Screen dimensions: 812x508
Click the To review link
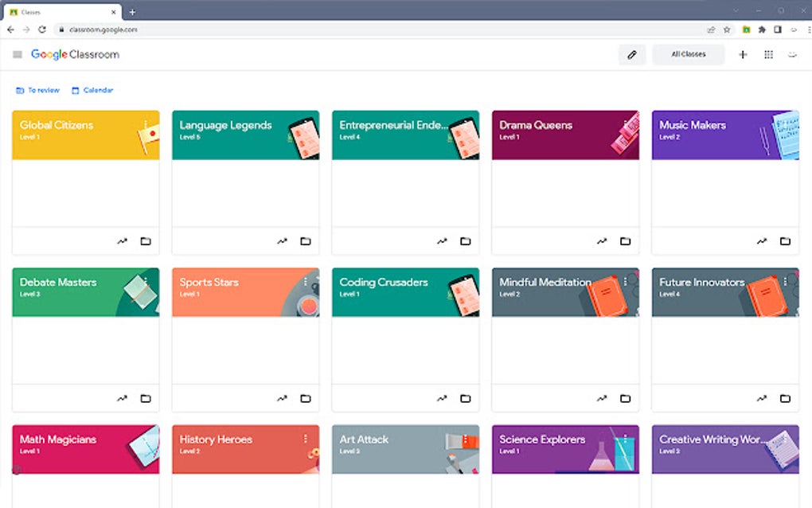(x=37, y=90)
